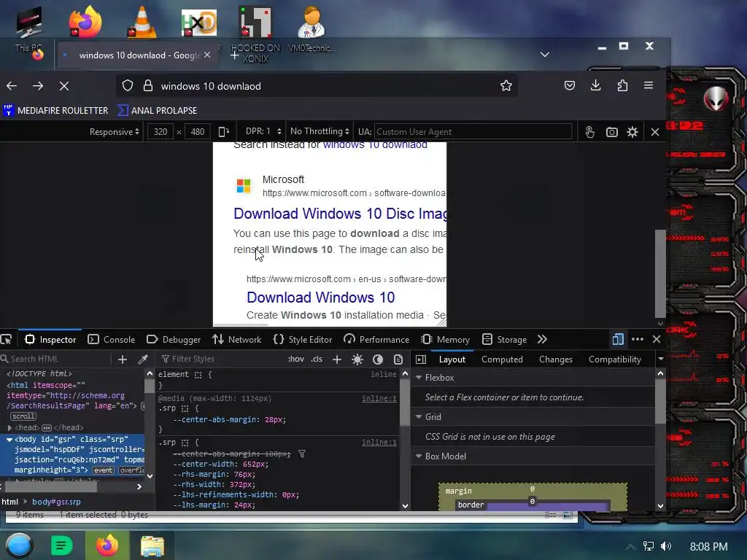Click the inline:1 source for @media rule

(379, 398)
